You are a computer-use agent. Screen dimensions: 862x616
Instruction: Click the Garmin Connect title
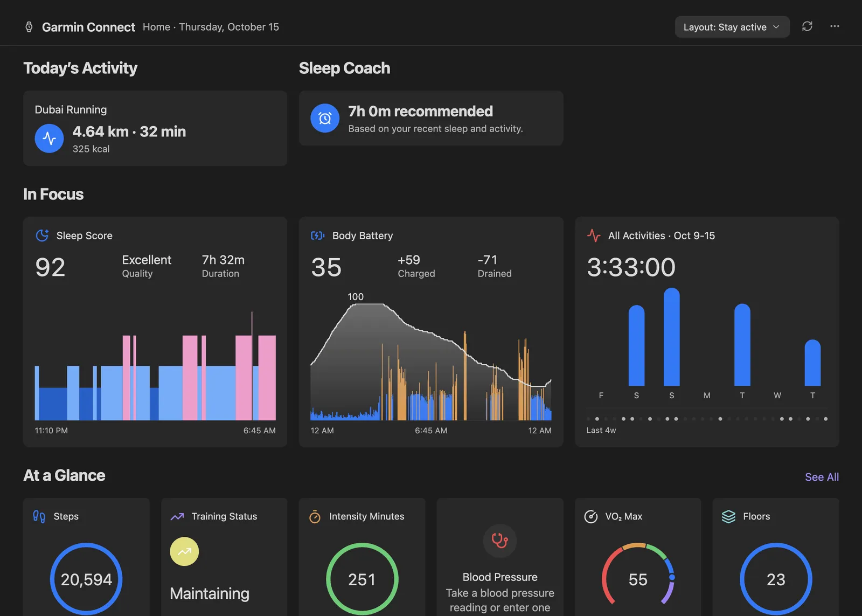88,27
